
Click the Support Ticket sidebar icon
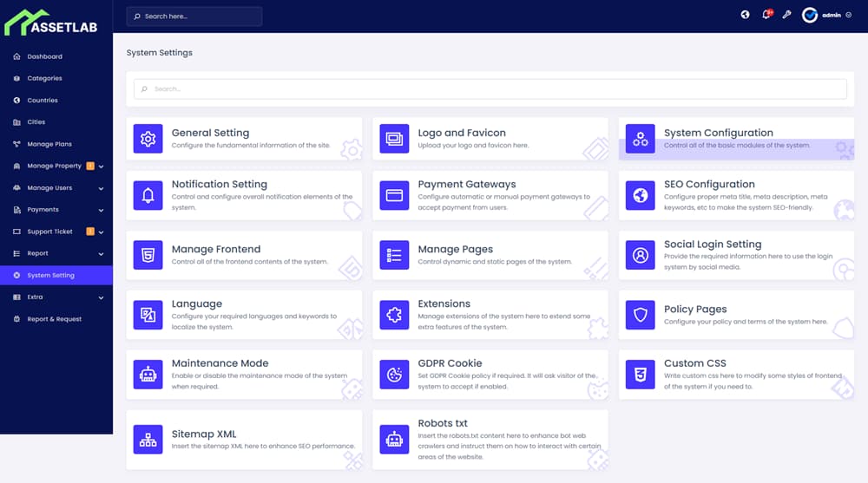(16, 232)
